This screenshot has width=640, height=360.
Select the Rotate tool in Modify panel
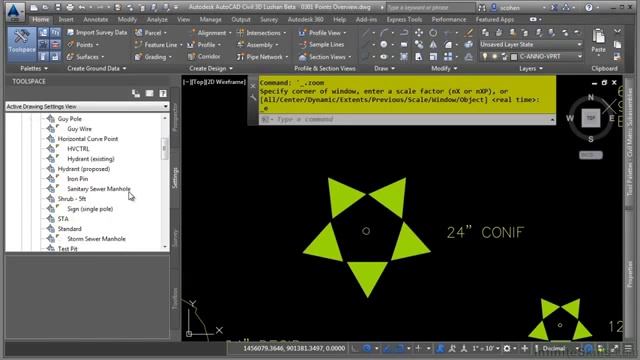click(433, 33)
